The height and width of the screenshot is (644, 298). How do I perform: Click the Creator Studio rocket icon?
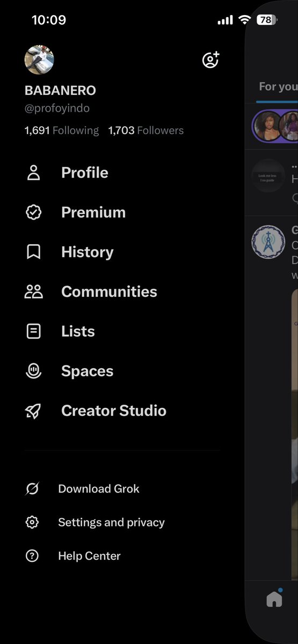pos(33,411)
